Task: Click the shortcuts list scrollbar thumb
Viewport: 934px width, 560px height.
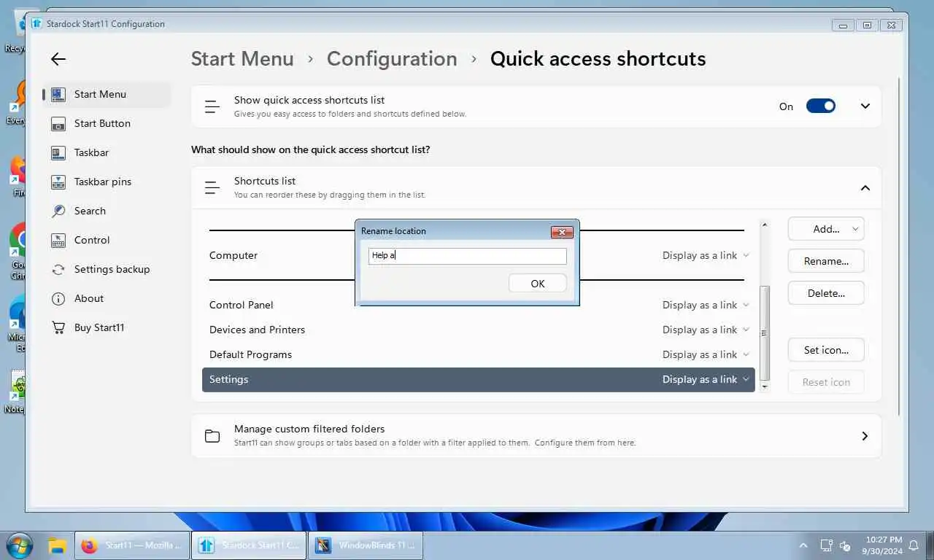Action: click(x=764, y=332)
